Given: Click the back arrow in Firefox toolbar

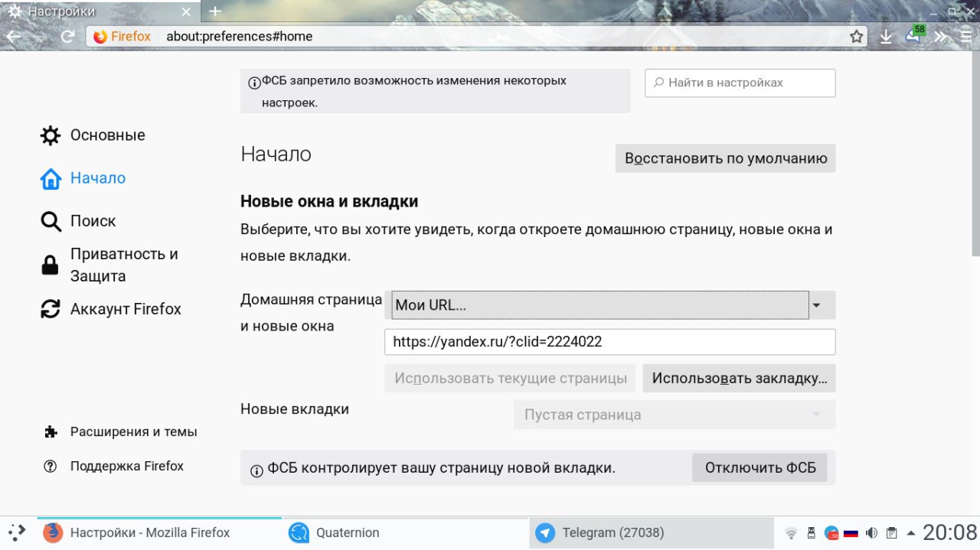Looking at the screenshot, I should click(14, 36).
